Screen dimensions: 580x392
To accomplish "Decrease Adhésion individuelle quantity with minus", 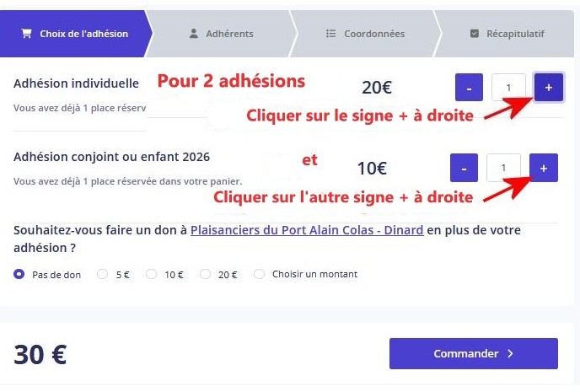I will (470, 87).
